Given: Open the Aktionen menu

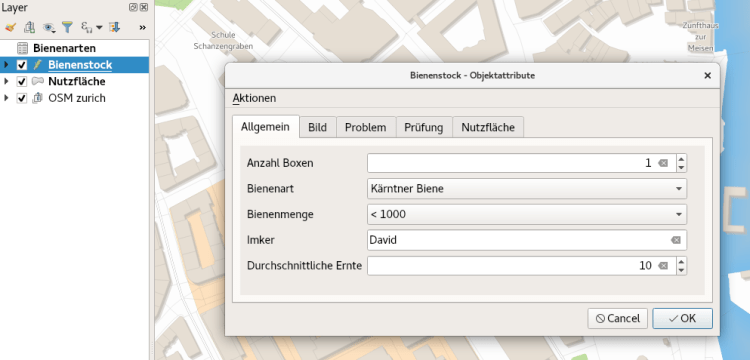Looking at the screenshot, I should click(254, 98).
